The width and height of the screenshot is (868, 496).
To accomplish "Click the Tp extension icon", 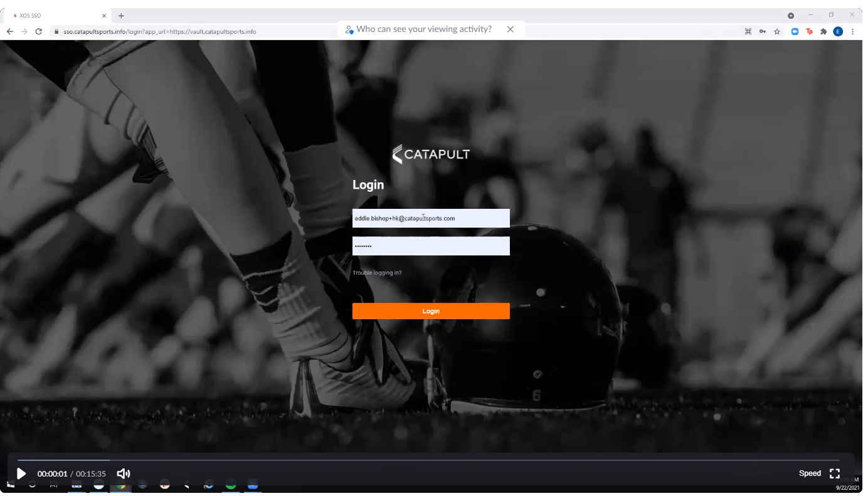I will (808, 31).
